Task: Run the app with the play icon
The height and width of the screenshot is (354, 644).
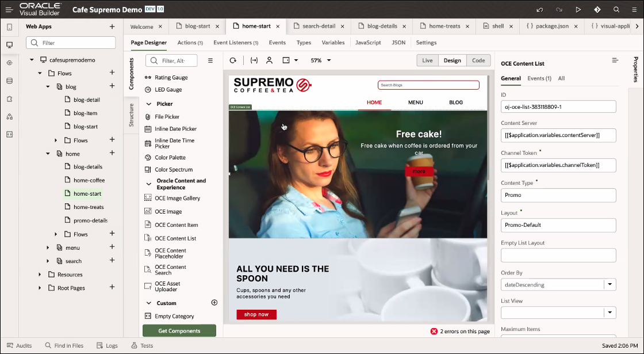Action: coord(578,9)
